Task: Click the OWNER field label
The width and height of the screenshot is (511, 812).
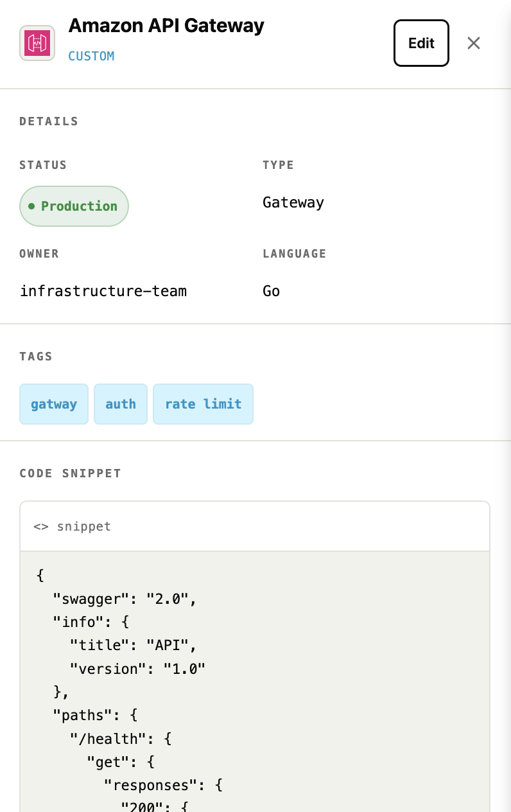Action: tap(39, 254)
